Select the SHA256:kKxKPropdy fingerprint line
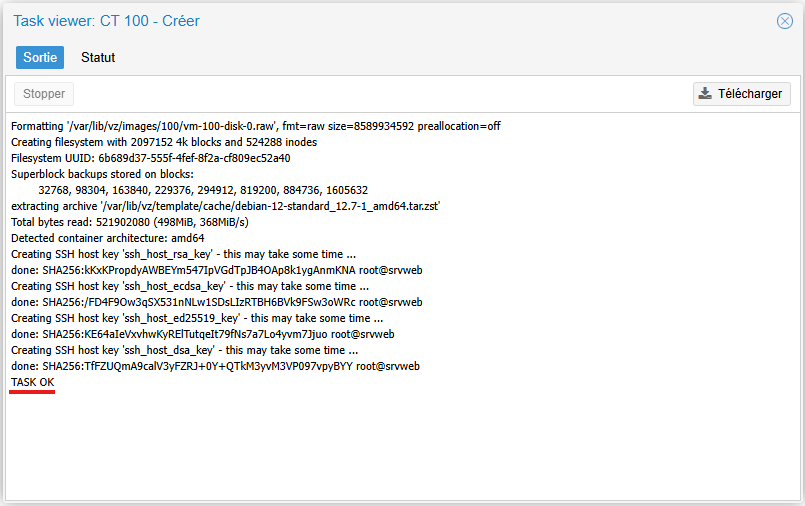The height and width of the screenshot is (506, 805). (217, 270)
